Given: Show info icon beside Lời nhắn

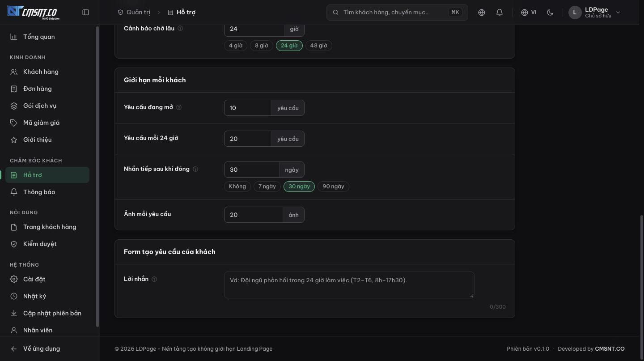Looking at the screenshot, I should coord(154,279).
